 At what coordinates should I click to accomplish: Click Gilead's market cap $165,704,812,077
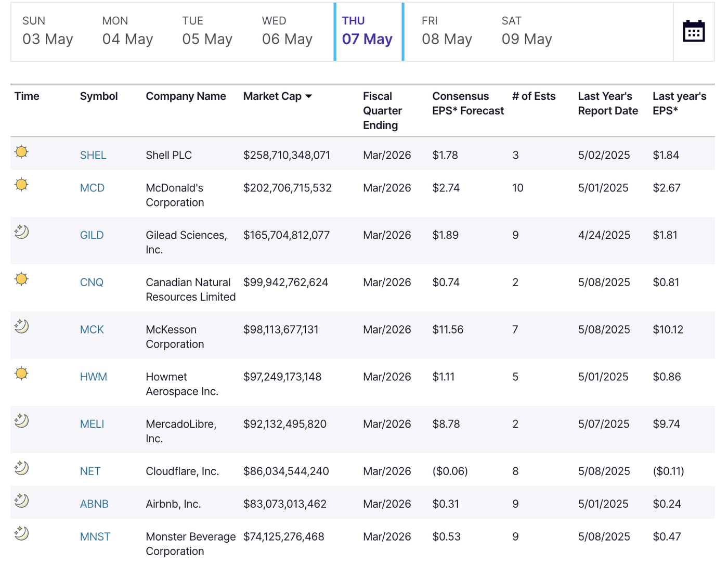pyautogui.click(x=287, y=235)
